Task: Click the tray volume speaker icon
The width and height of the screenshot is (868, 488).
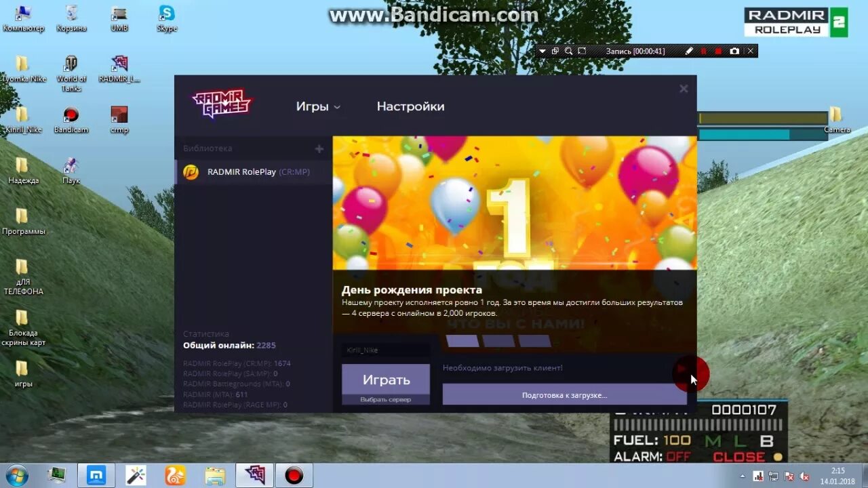Action: [x=805, y=476]
